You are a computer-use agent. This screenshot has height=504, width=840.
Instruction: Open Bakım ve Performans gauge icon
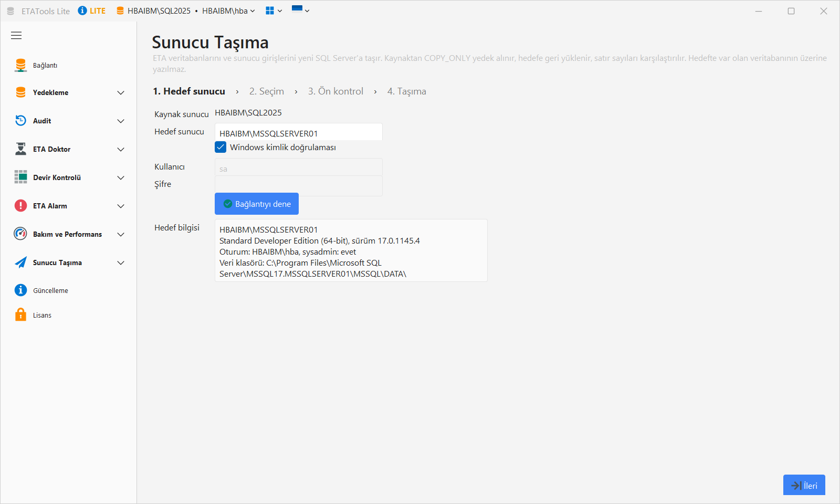click(20, 234)
